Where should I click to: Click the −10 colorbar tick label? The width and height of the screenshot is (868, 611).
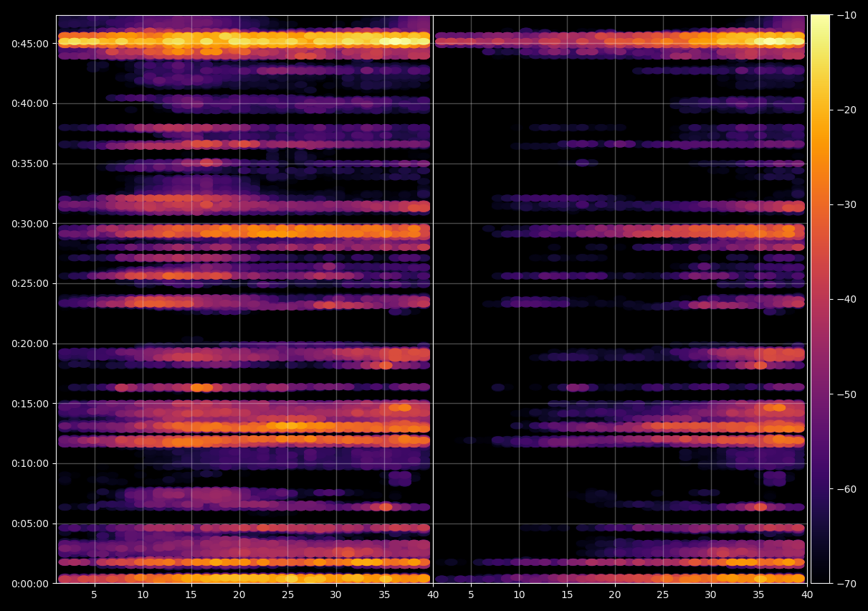pos(846,15)
